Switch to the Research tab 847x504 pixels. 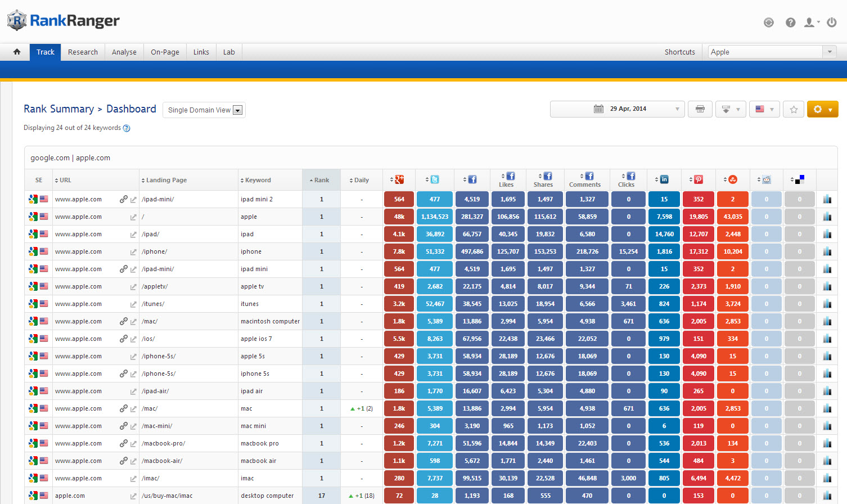click(x=83, y=52)
